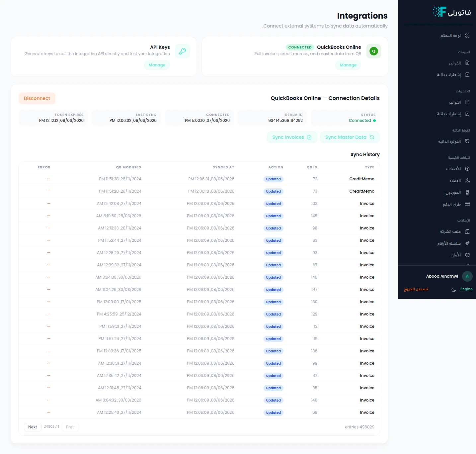Click the card icon for طرق الدفع
This screenshot has height=454, width=476.
[467, 204]
